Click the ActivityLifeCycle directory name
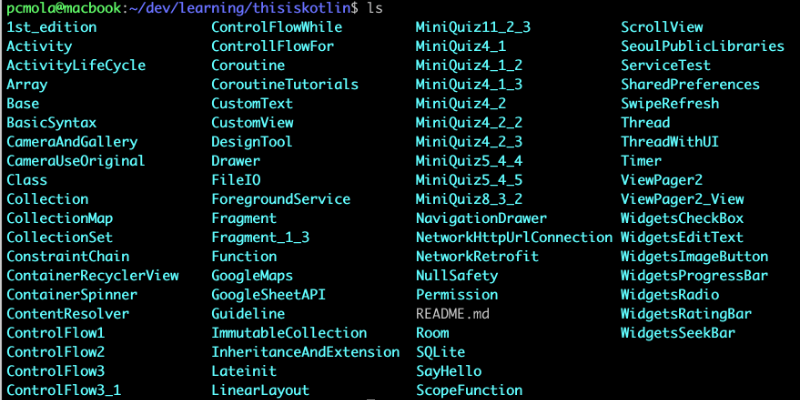 (76, 66)
